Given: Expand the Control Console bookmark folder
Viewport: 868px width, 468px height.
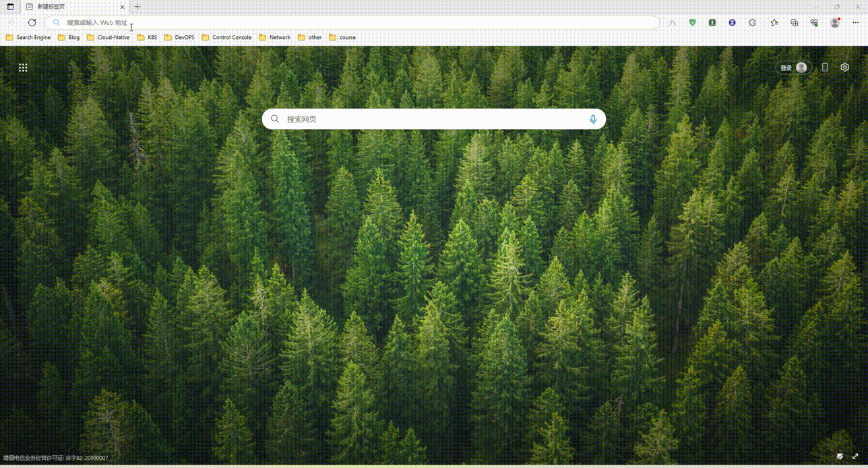Looking at the screenshot, I should pyautogui.click(x=226, y=38).
